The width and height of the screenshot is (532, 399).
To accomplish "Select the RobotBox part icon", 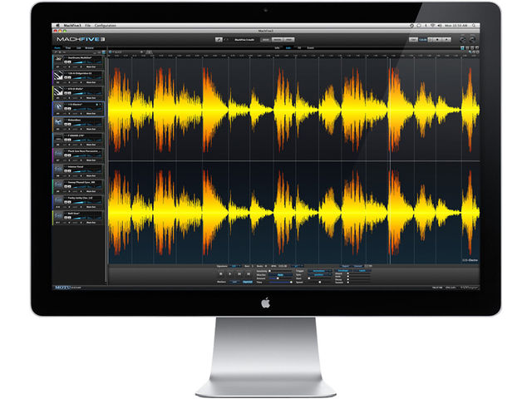I will (58, 122).
